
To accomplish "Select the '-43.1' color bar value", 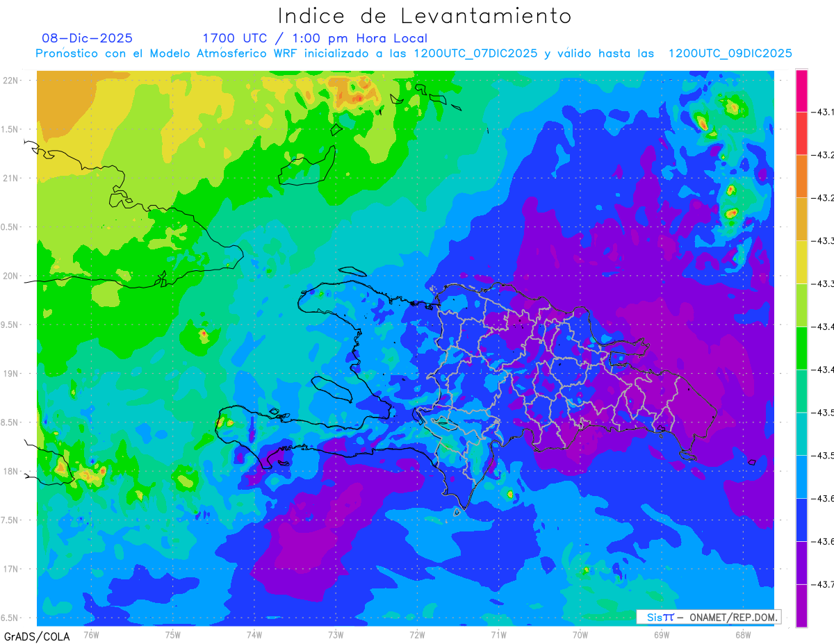I will (x=824, y=111).
